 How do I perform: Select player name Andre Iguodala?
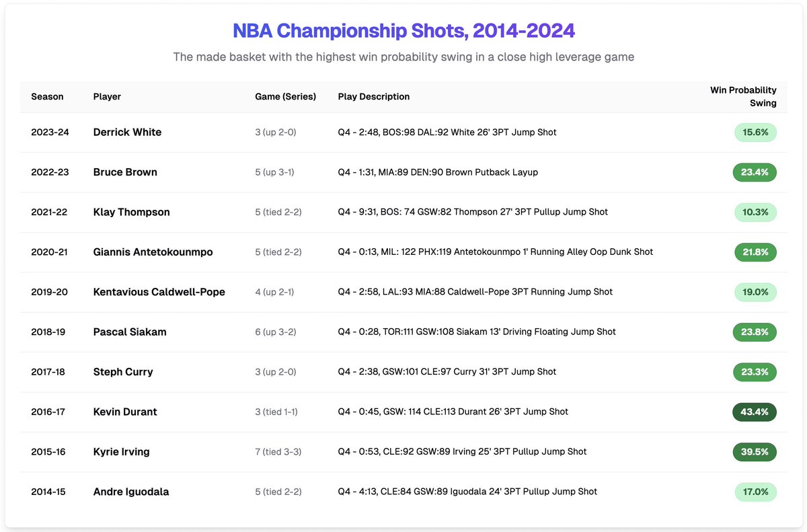pos(131,492)
